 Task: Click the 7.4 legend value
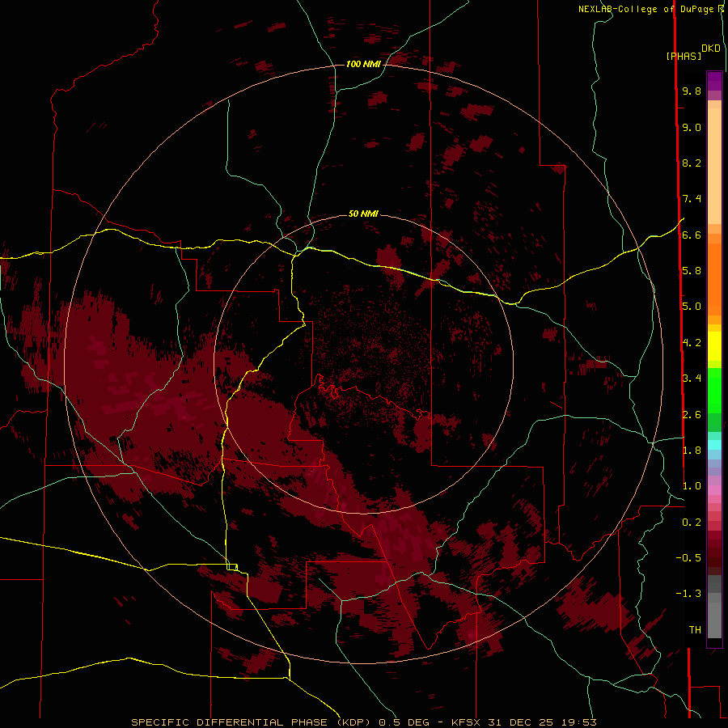(692, 199)
